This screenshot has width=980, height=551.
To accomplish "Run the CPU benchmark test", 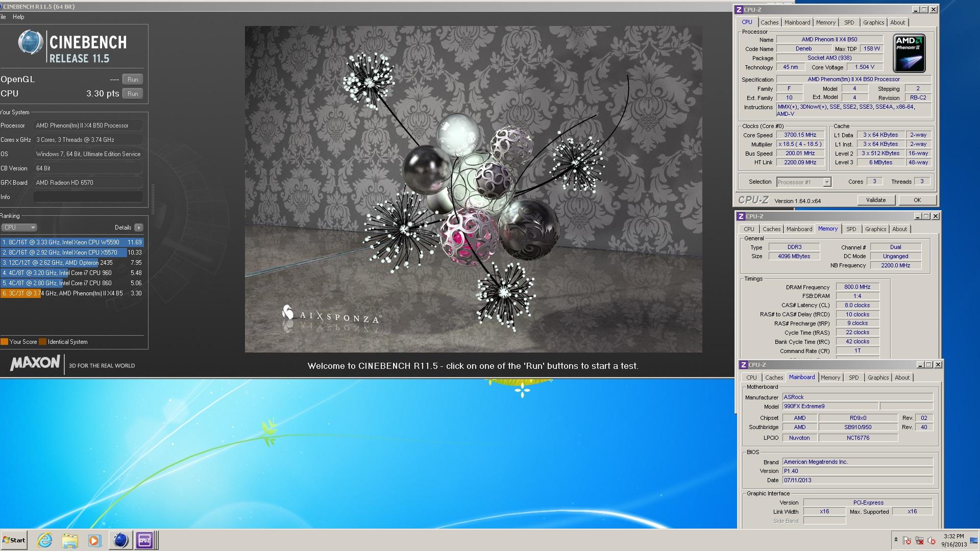I will pyautogui.click(x=133, y=93).
